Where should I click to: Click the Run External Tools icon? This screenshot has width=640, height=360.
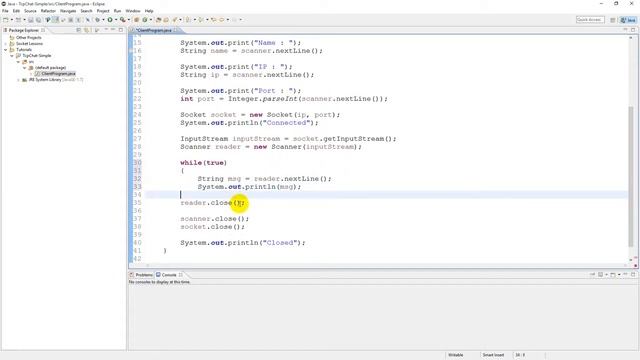[x=122, y=20]
